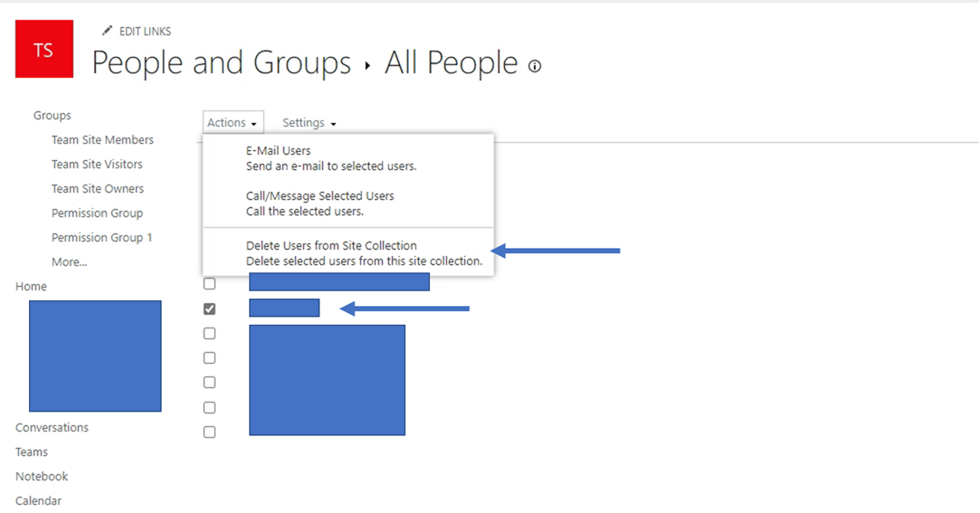Open the Permission Group 1 link
The height and width of the screenshot is (513, 980).
click(102, 237)
